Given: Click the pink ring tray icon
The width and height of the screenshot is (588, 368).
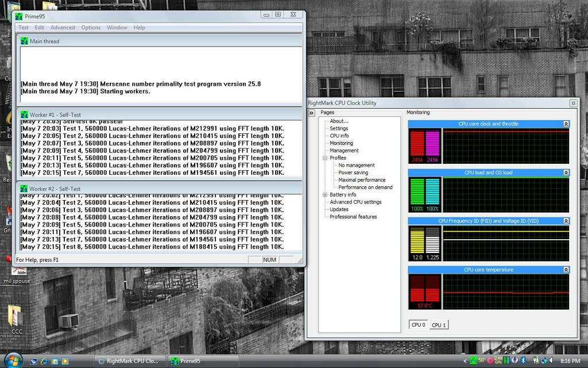Looking at the screenshot, I should coord(490,361).
